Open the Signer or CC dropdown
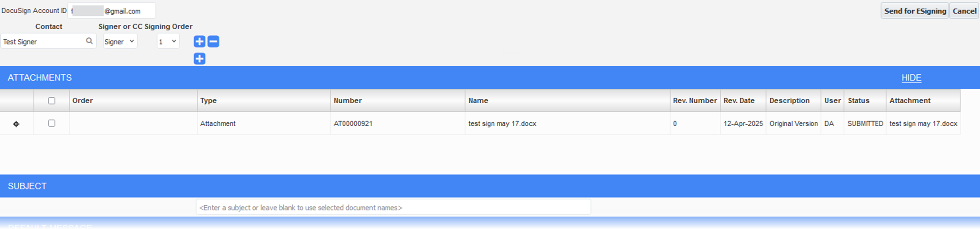This screenshot has height=229, width=980. pyautogui.click(x=120, y=41)
